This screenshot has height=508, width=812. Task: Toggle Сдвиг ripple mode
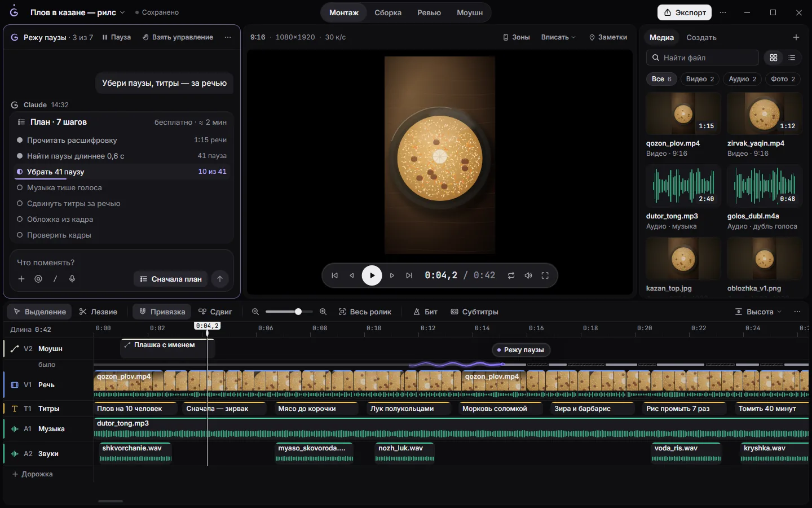pyautogui.click(x=215, y=312)
